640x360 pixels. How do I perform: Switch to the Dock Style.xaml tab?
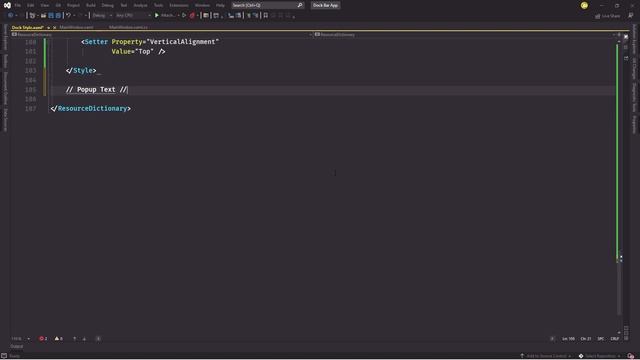coord(27,27)
